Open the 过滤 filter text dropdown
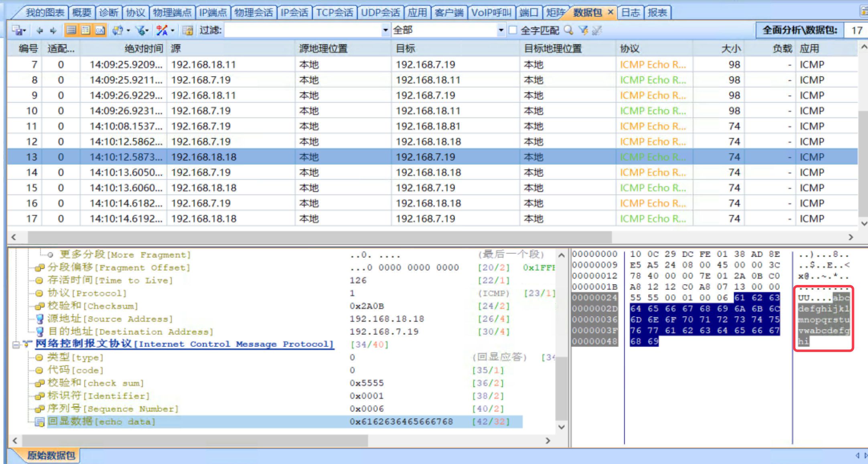 click(x=385, y=31)
